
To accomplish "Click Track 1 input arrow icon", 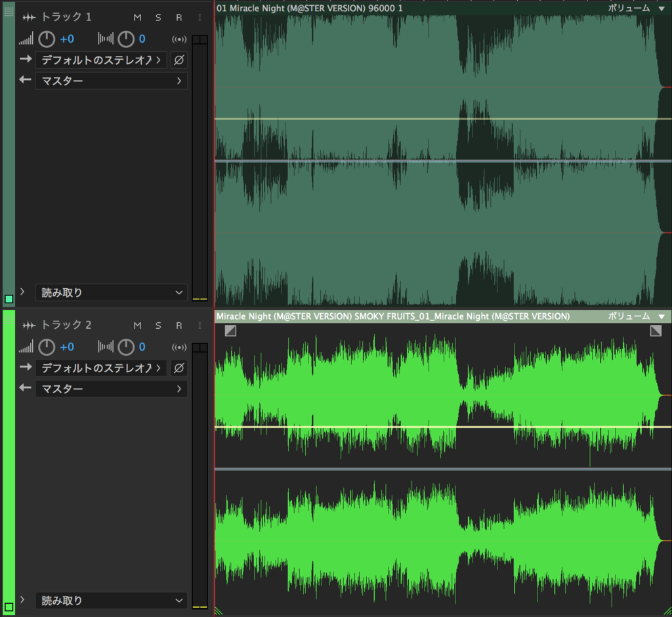I will tap(26, 58).
